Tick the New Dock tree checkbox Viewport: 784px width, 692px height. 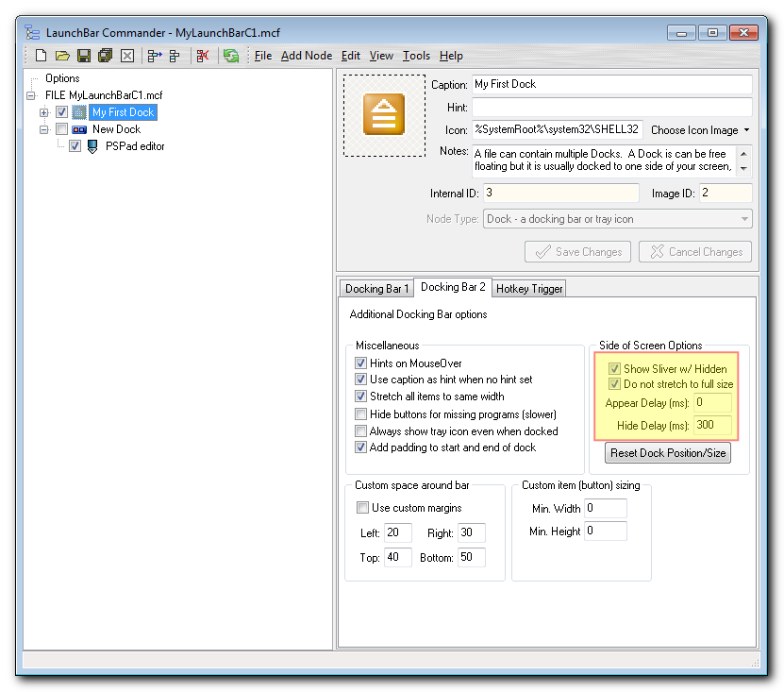(62, 129)
